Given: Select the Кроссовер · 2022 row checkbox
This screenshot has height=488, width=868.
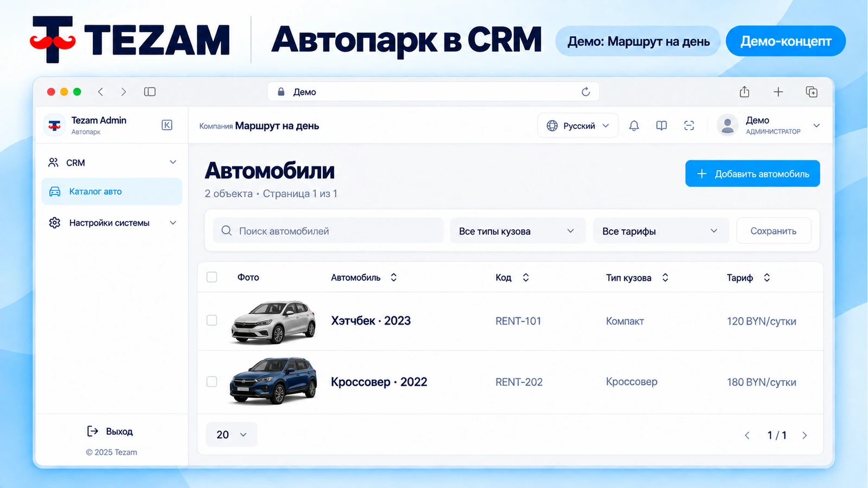Looking at the screenshot, I should (212, 382).
